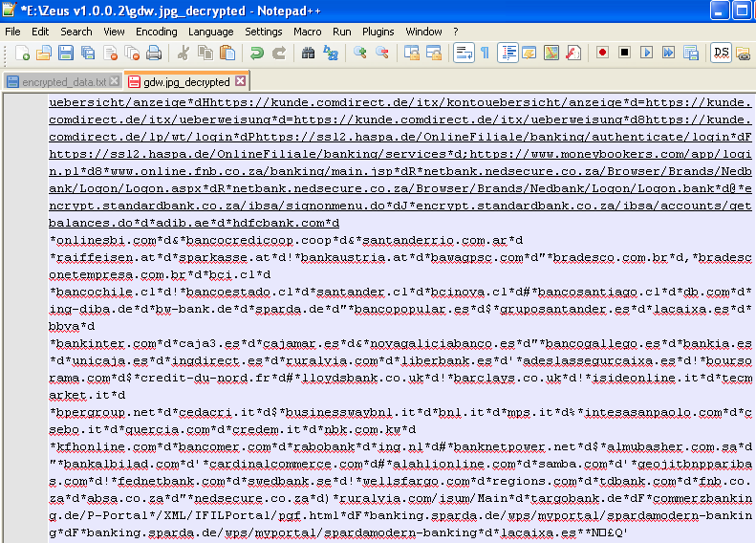Screen dimensions: 756x543
Task: Open the Language menu
Action: (210, 32)
